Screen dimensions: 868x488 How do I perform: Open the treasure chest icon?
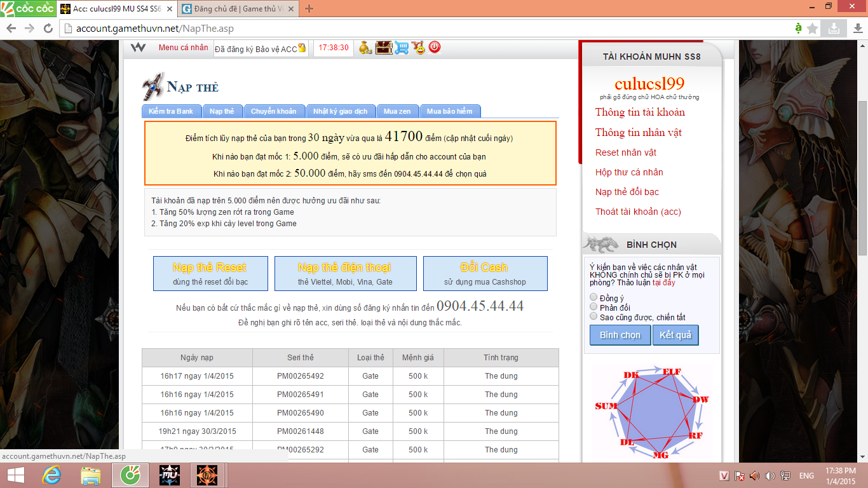point(384,48)
